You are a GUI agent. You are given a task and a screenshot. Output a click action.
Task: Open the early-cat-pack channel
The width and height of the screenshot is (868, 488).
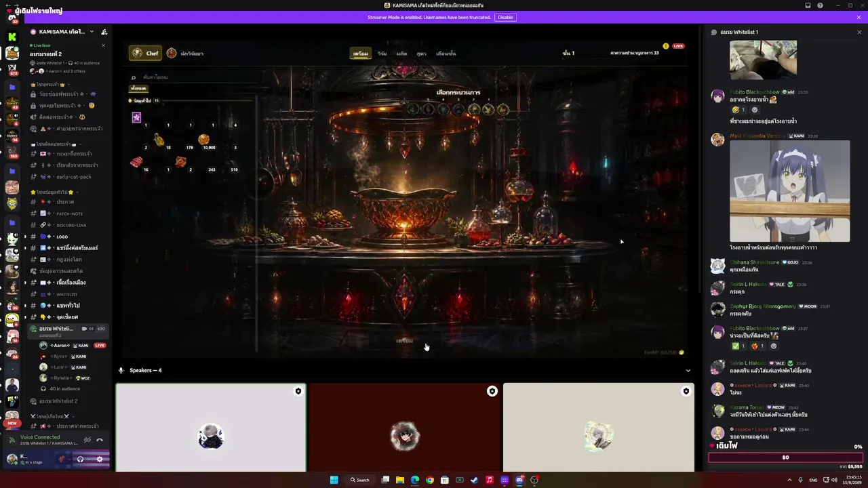[68, 177]
